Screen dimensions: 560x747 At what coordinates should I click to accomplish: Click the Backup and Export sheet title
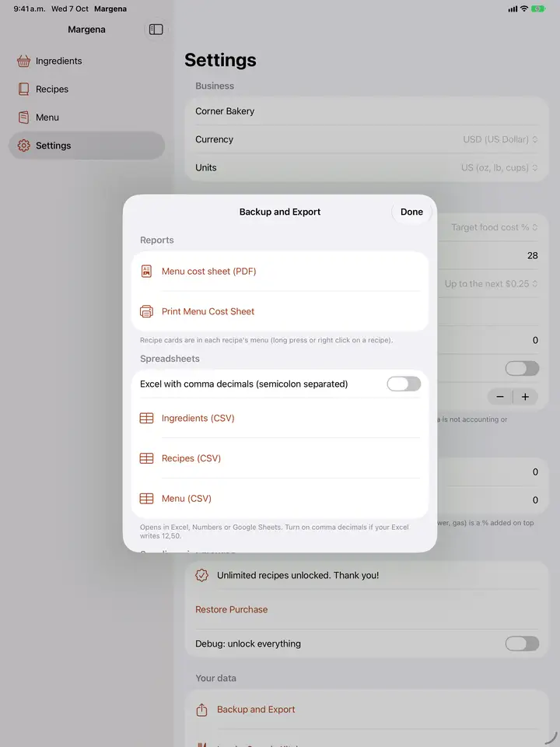tap(280, 212)
